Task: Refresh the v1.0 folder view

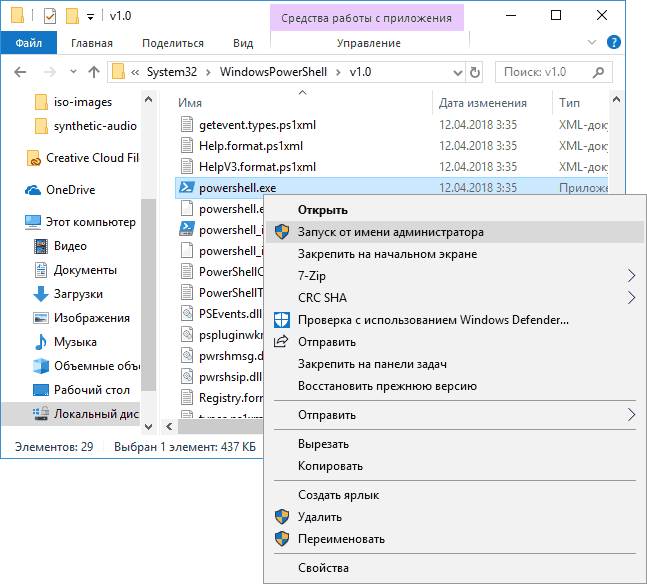Action: [x=475, y=72]
